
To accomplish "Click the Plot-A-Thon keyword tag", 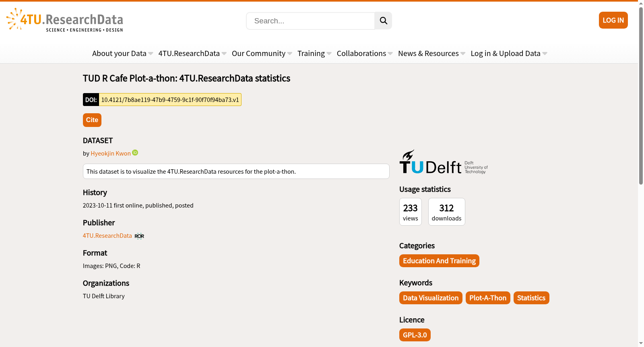I will pyautogui.click(x=488, y=298).
